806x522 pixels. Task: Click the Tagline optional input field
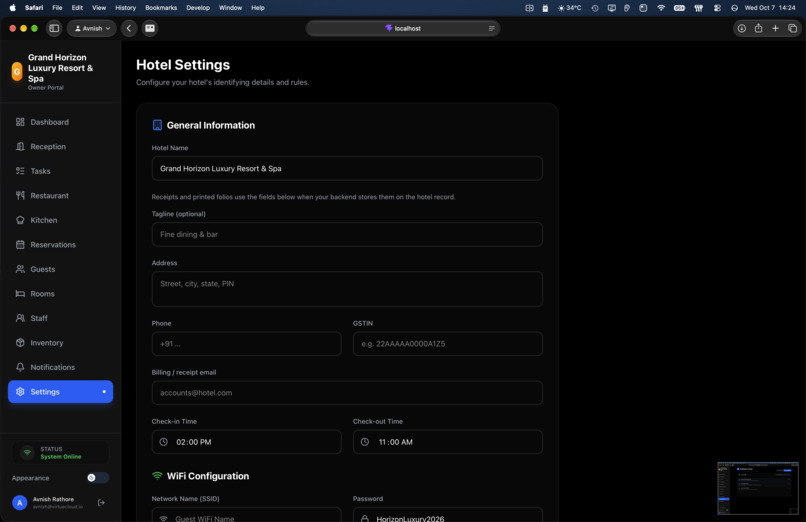[347, 234]
